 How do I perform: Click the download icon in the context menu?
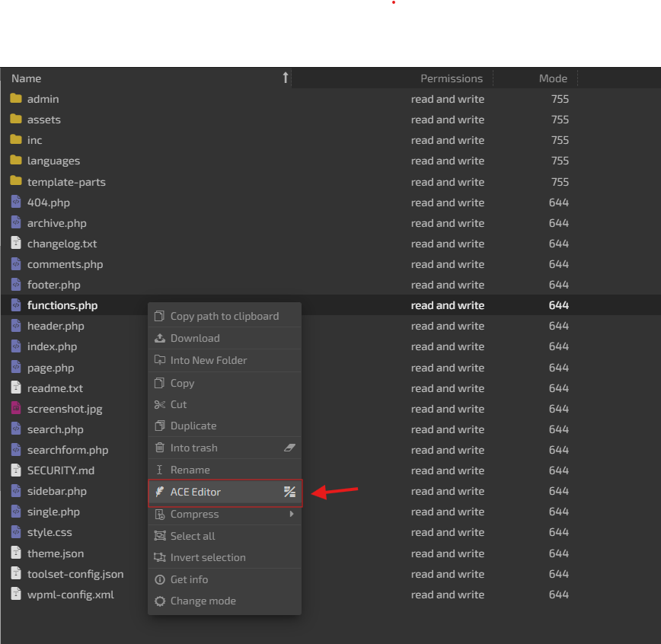pyautogui.click(x=160, y=338)
